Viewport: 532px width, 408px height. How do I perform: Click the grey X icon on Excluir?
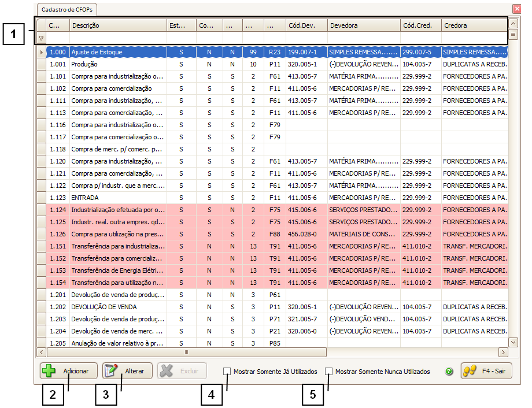pos(167,371)
